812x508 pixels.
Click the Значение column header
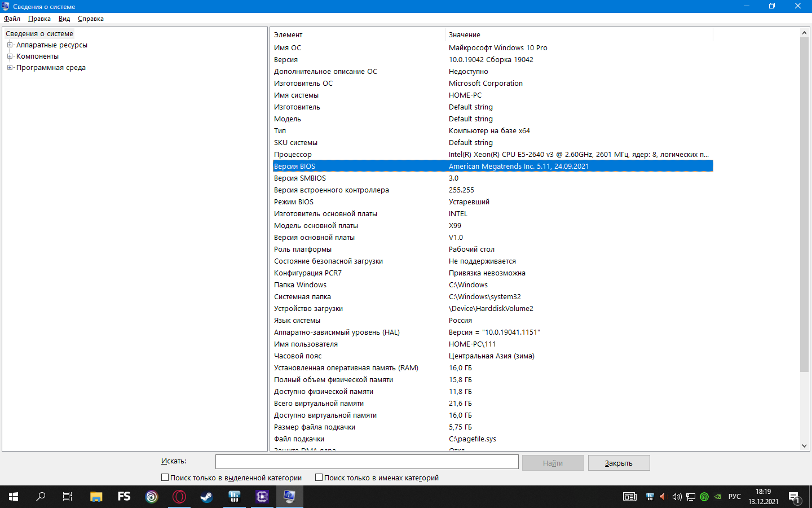pos(579,34)
